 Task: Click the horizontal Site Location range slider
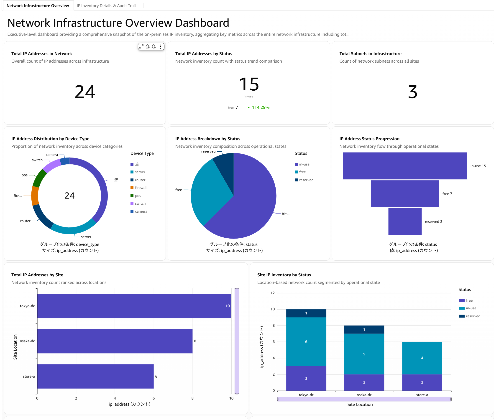[x=364, y=399]
